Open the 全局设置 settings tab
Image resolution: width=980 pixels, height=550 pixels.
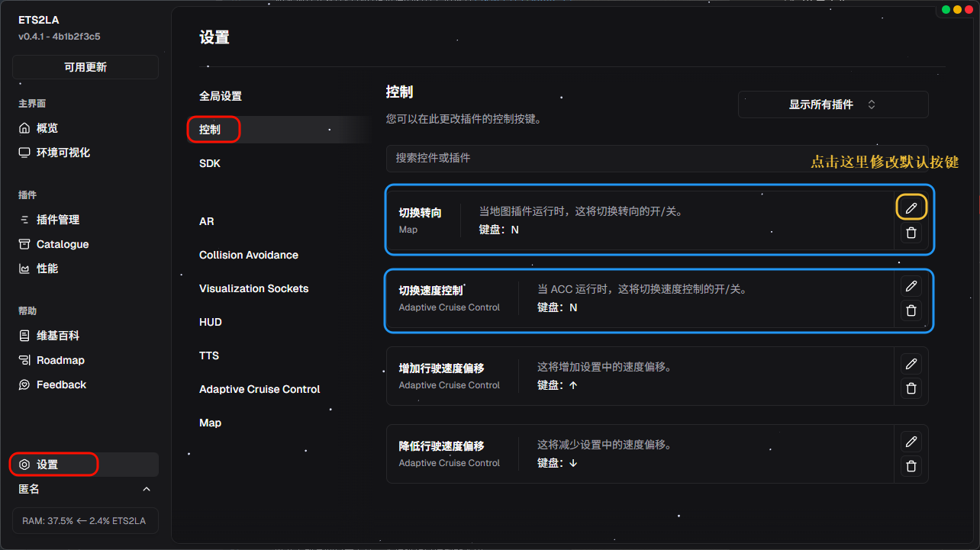[221, 96]
